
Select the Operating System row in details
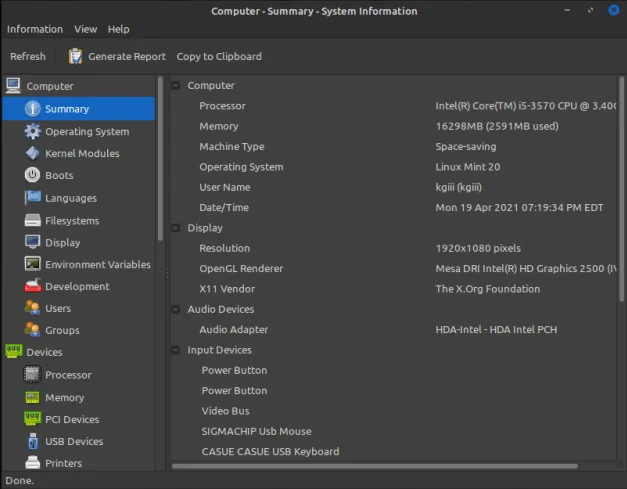tap(394, 167)
